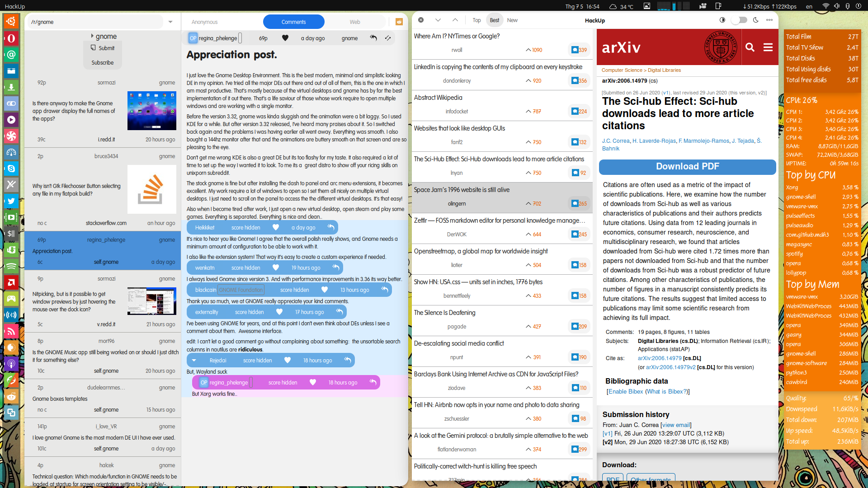868x488 pixels.
Task: Click the Download PDF button on arXiv
Action: coord(687,167)
